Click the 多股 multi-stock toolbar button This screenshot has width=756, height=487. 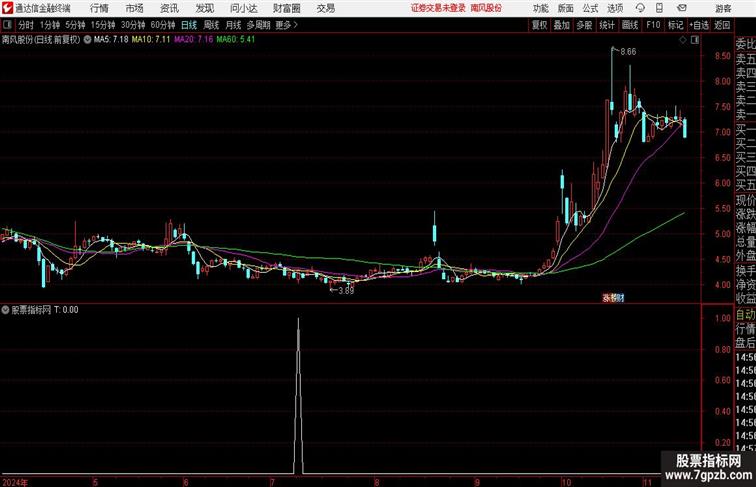[584, 25]
